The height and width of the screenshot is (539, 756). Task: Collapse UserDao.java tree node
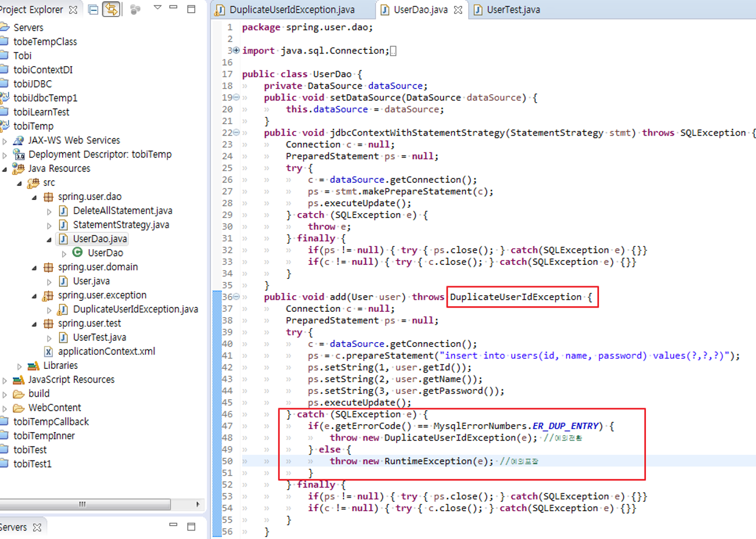pyautogui.click(x=49, y=239)
